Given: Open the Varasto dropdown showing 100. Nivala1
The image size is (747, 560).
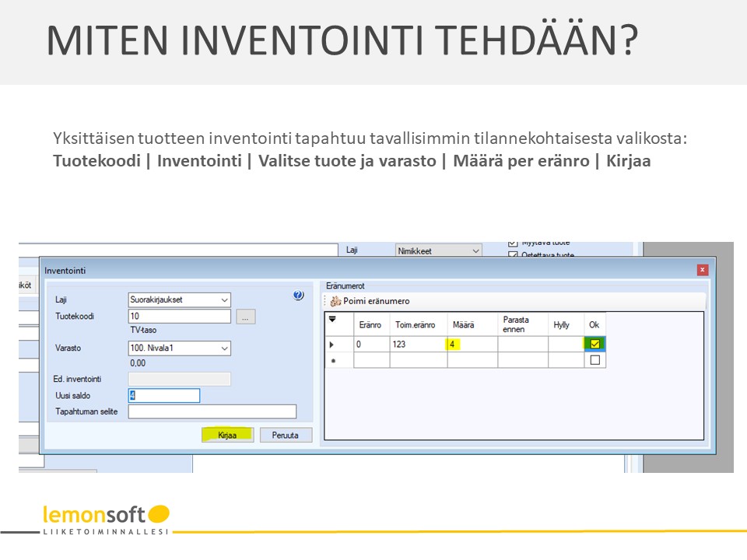Looking at the screenshot, I should 226,348.
